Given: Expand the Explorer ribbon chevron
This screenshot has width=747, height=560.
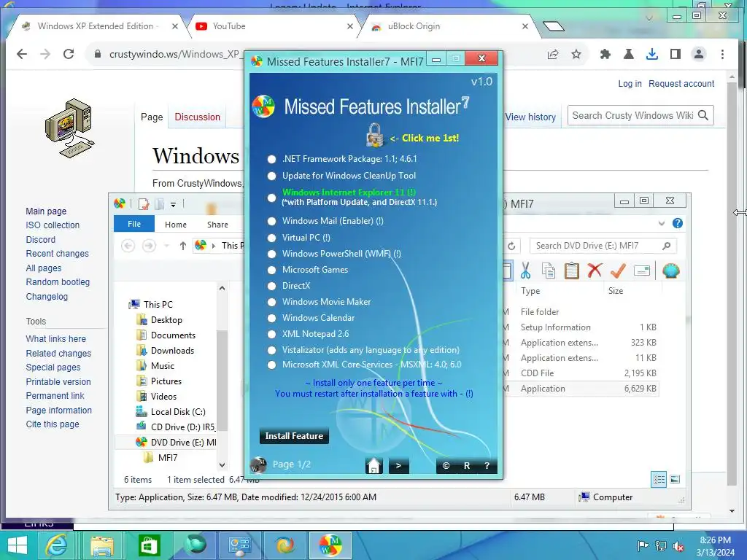Looking at the screenshot, I should (x=661, y=223).
